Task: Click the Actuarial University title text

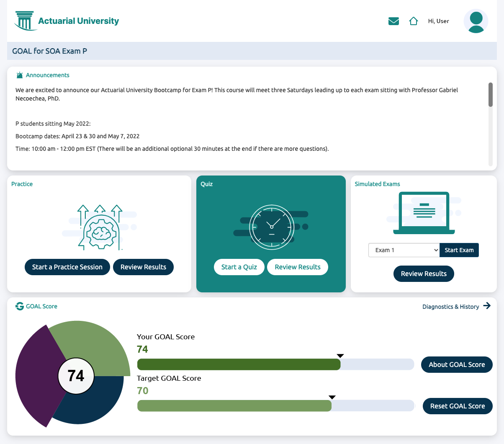Action: 78,21
